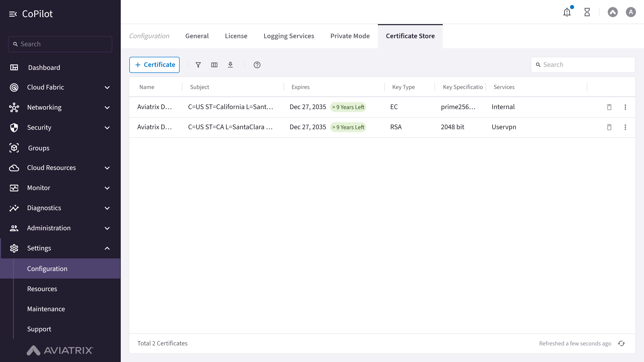Open more options for RSA certificate

(x=625, y=127)
